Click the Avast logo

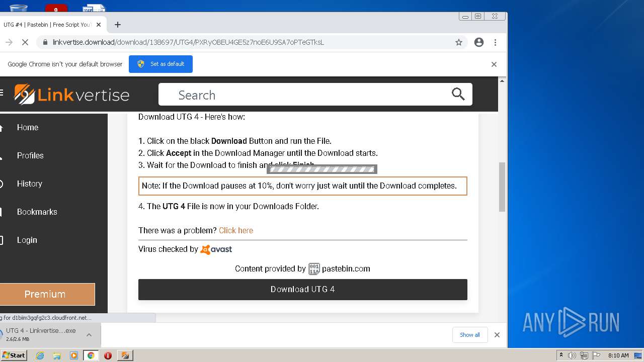click(x=216, y=249)
